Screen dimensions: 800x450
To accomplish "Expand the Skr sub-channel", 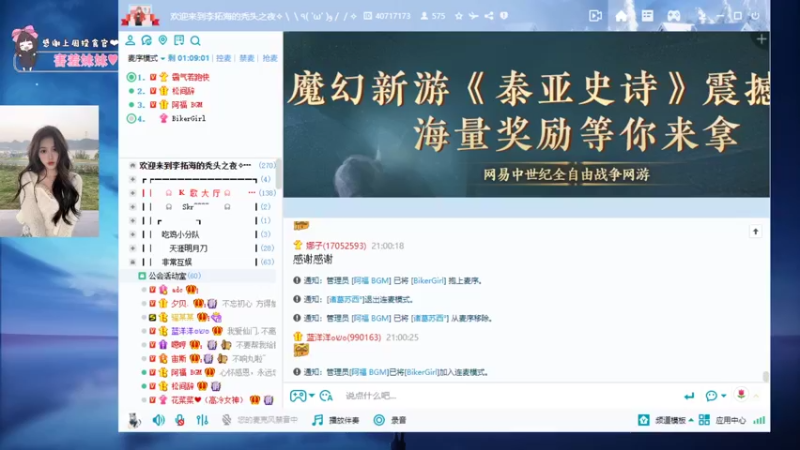I will (133, 207).
